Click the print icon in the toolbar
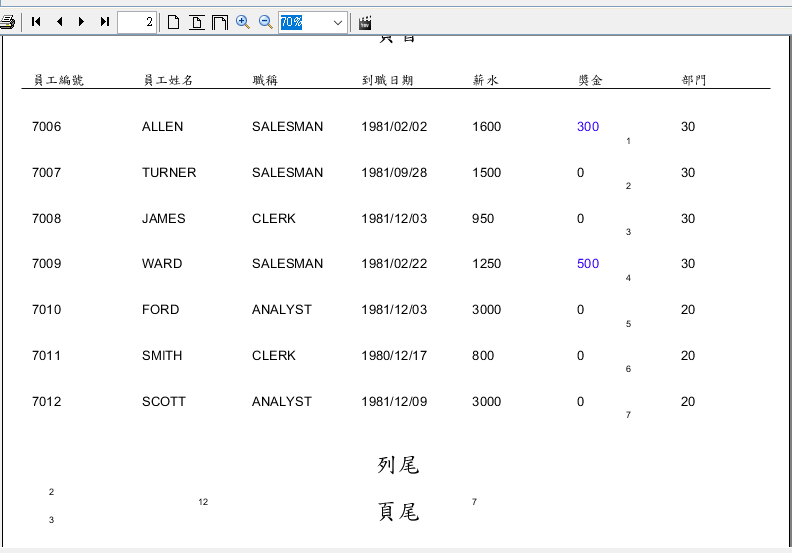The image size is (792, 553). 7,22
